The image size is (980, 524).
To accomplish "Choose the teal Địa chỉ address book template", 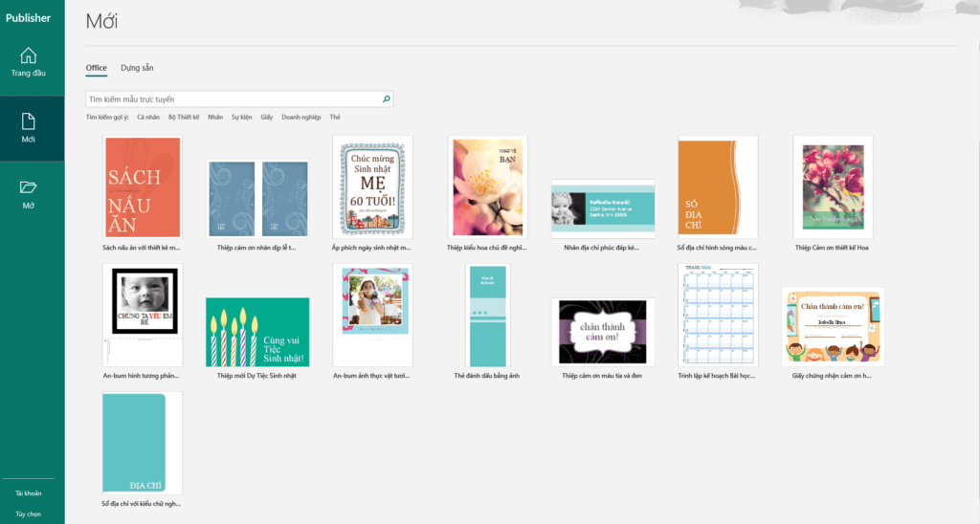I will pos(142,443).
